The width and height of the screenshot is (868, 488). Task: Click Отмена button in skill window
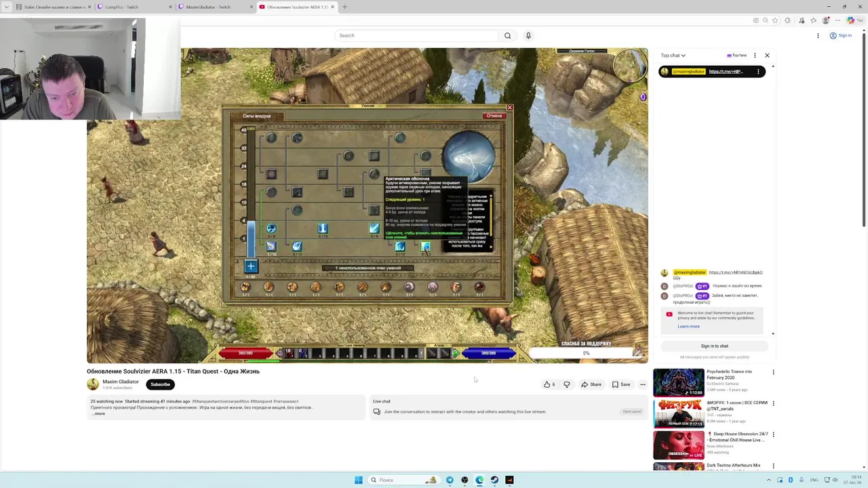[x=494, y=116]
